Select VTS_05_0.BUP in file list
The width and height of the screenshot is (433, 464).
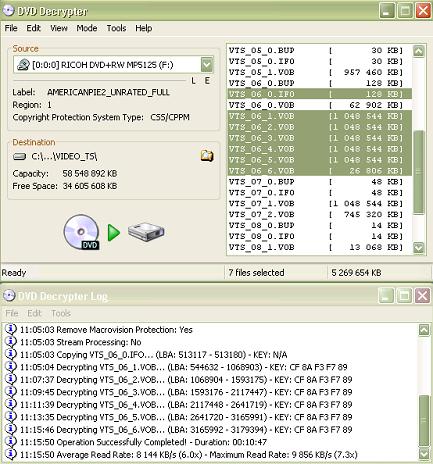[x=319, y=50]
